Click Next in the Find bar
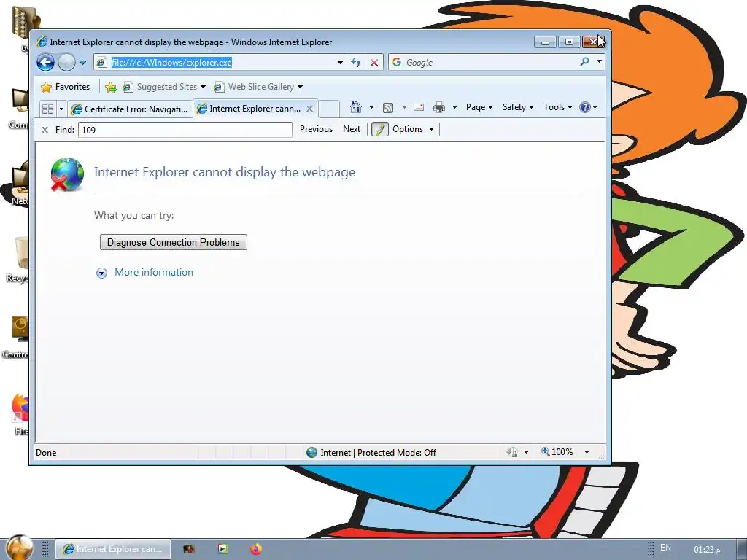Image resolution: width=747 pixels, height=560 pixels. tap(352, 129)
